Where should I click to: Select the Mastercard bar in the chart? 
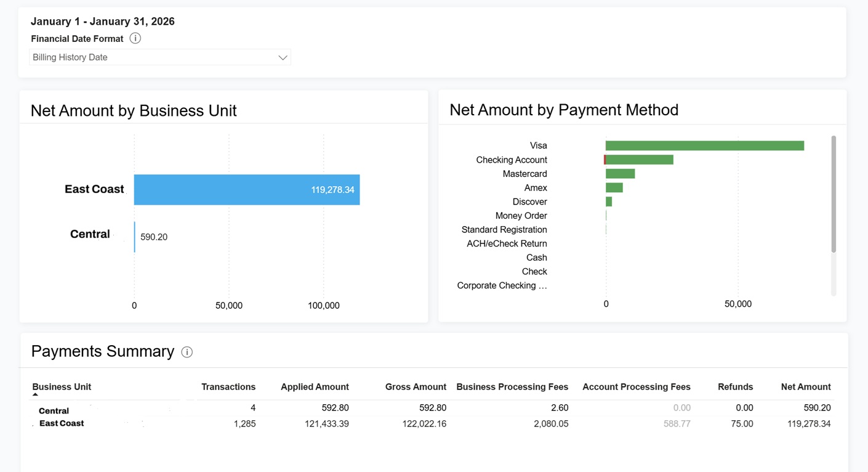[619, 173]
